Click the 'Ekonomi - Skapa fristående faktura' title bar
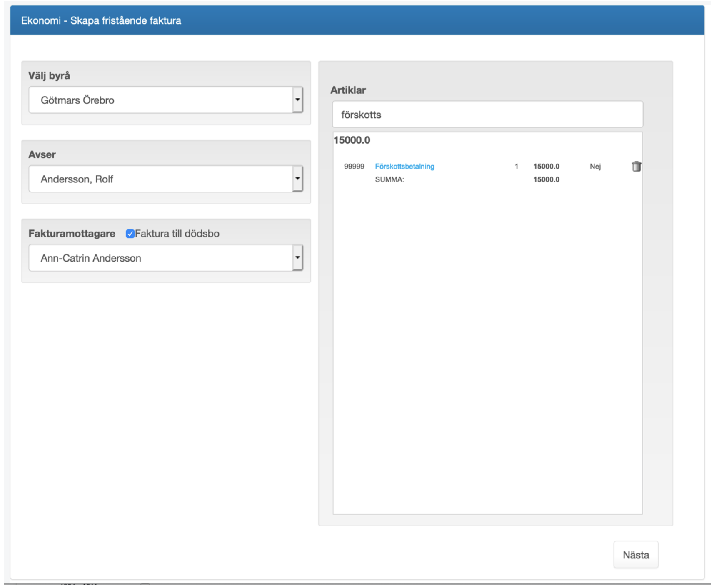 (x=101, y=20)
